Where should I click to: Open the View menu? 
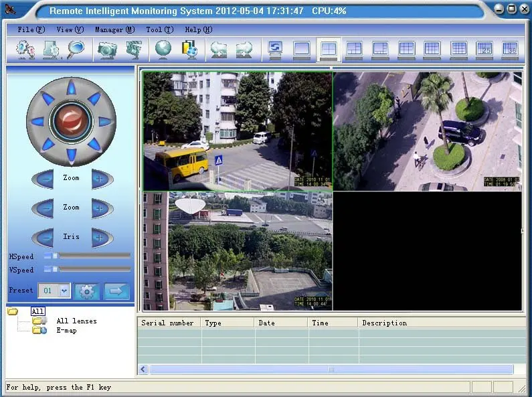[x=70, y=29]
